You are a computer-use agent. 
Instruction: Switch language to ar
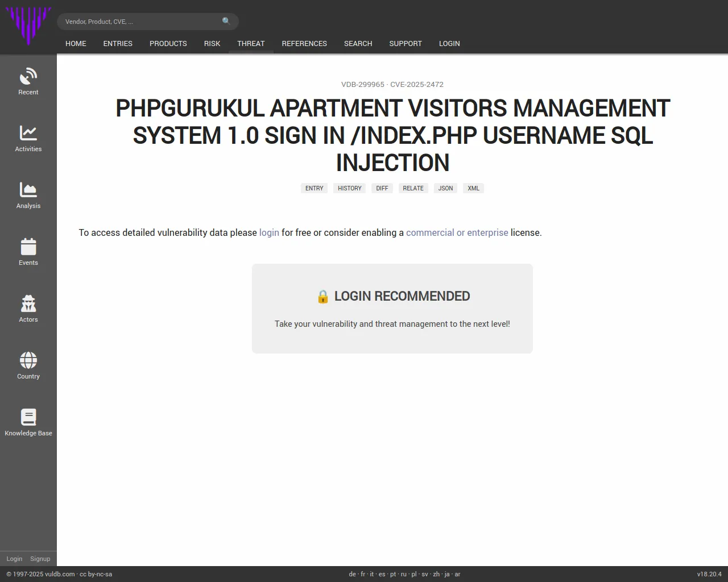457,574
